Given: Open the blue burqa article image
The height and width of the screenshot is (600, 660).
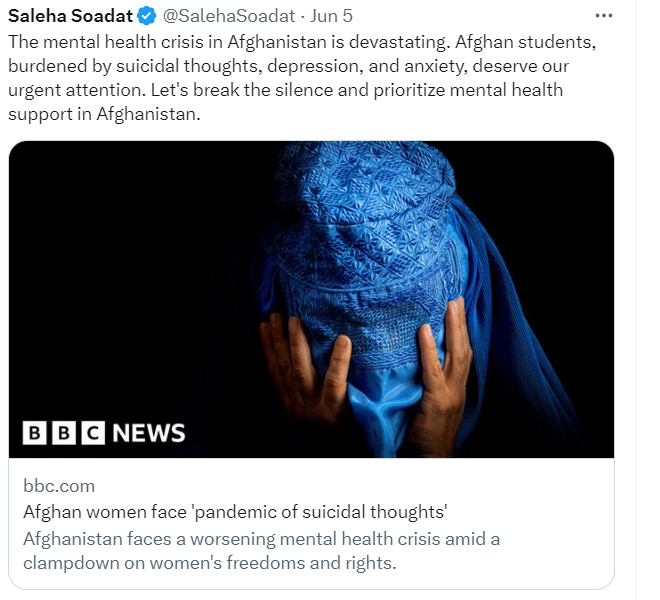Looking at the screenshot, I should point(311,299).
